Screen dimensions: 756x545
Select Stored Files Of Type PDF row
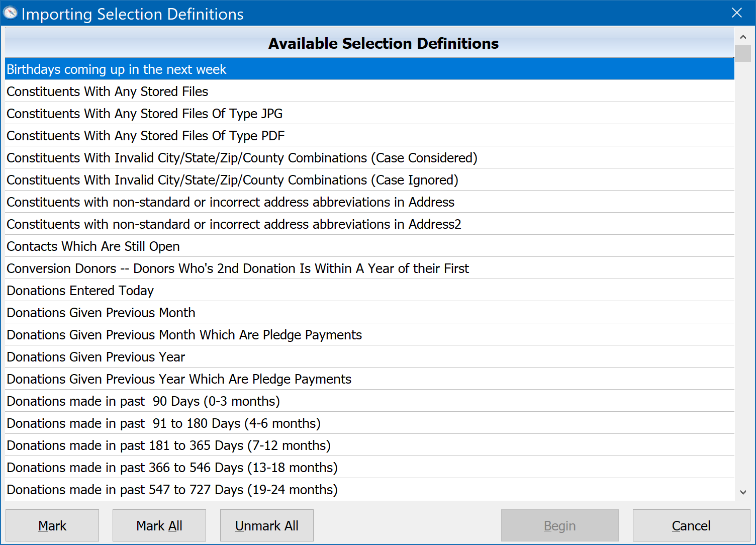click(x=370, y=135)
